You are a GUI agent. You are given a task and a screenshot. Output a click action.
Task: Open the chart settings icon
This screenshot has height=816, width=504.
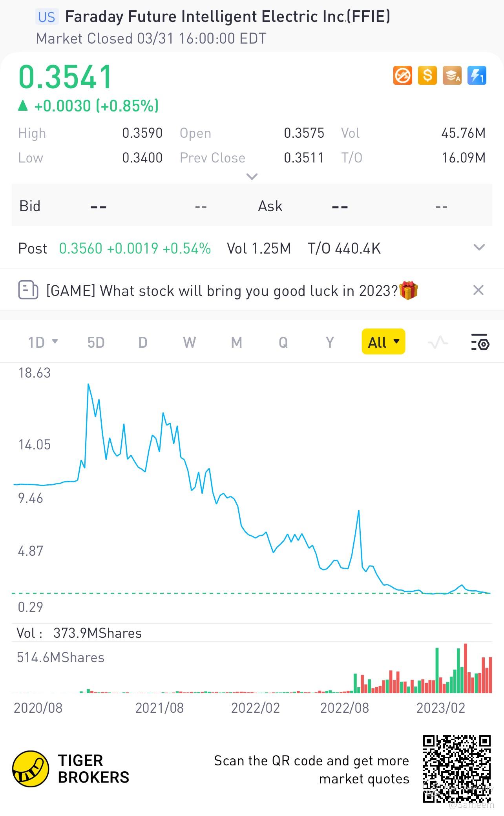480,343
